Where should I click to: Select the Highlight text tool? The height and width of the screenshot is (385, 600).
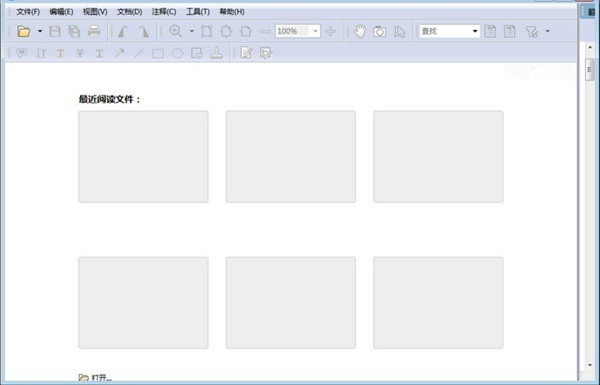(41, 53)
